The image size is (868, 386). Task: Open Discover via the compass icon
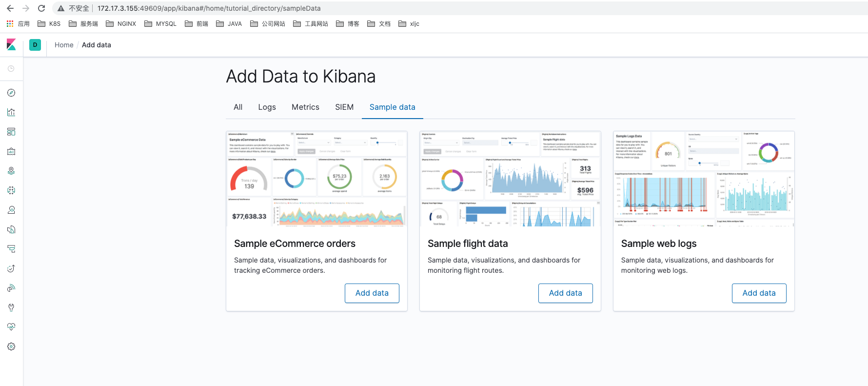pos(11,93)
